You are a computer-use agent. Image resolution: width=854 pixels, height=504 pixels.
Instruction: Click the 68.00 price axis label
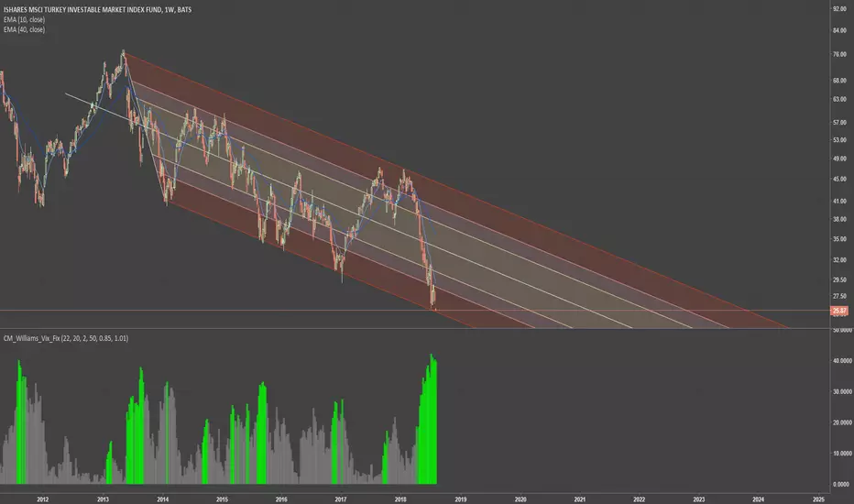(839, 81)
